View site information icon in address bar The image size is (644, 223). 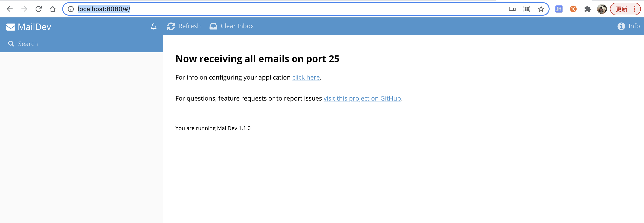coord(71,9)
